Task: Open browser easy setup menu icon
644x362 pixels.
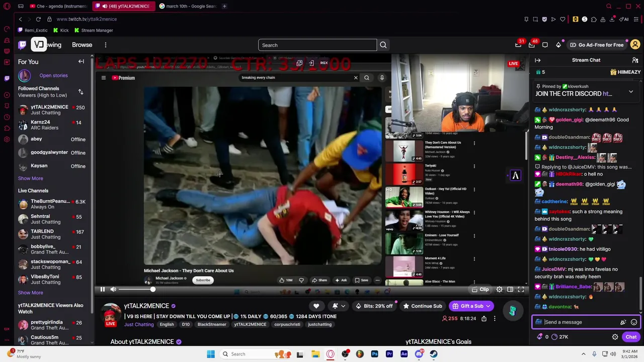Action: point(636,19)
